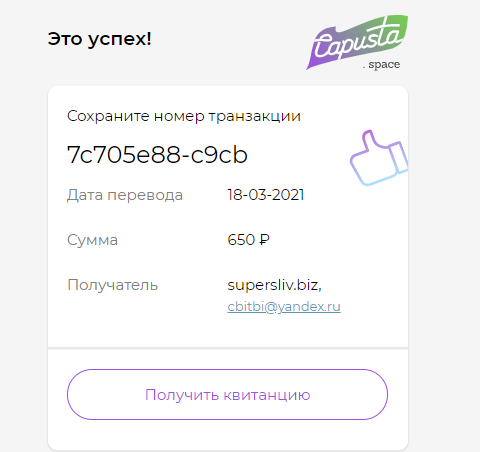Screen dimensions: 480x452
Task: Click the Сумма label
Action: (x=92, y=240)
